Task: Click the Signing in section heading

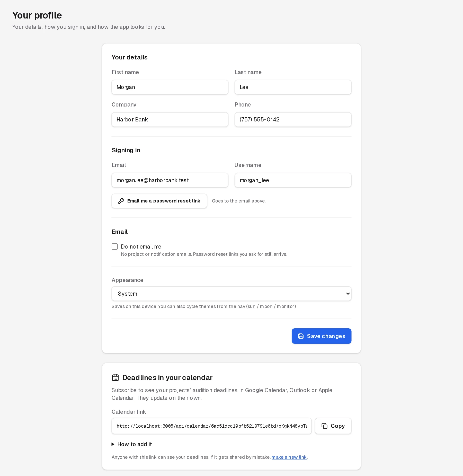Action: click(x=126, y=150)
